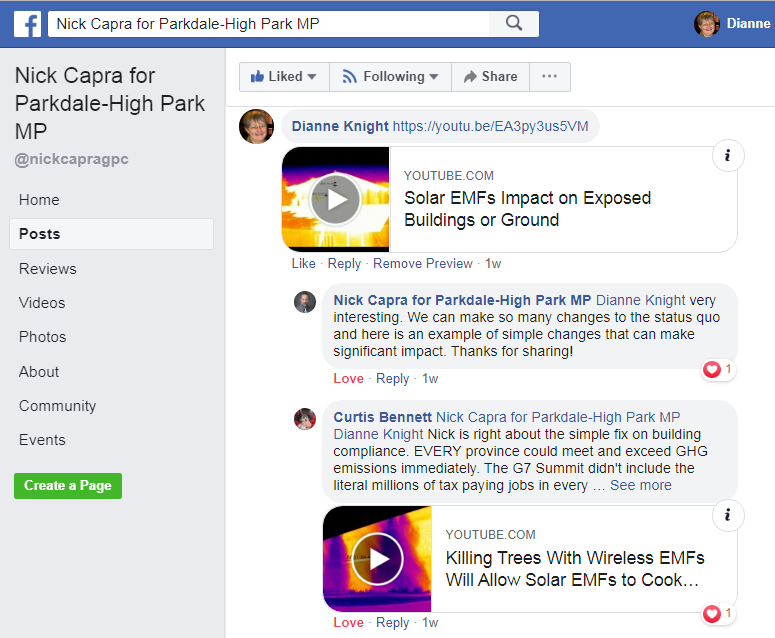Click Remove Preview under Dianne's comment

pyautogui.click(x=423, y=263)
